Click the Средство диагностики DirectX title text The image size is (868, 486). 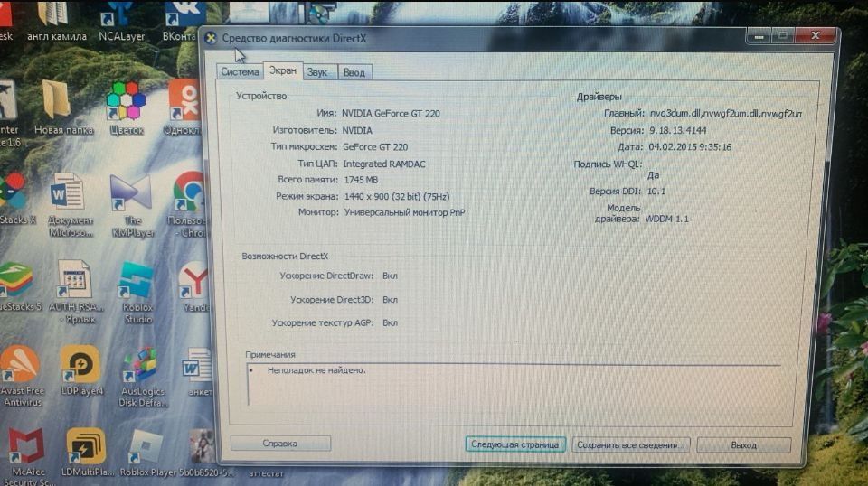(294, 38)
